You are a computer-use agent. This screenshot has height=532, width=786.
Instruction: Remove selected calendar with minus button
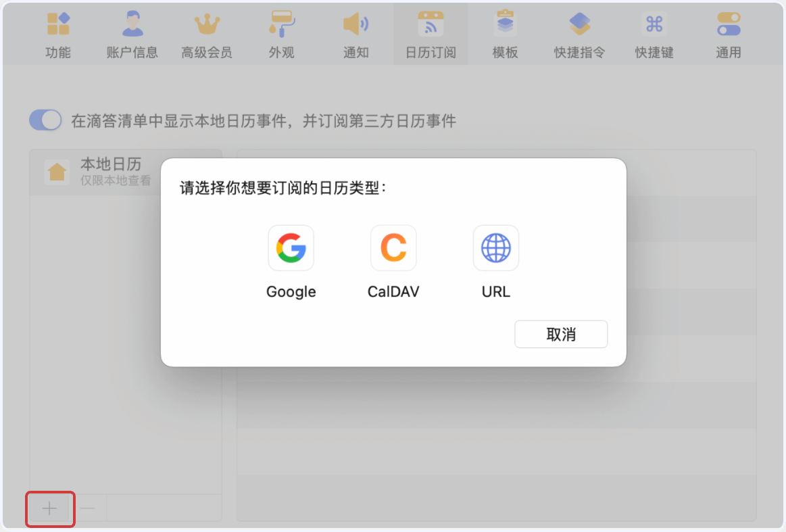pos(87,508)
